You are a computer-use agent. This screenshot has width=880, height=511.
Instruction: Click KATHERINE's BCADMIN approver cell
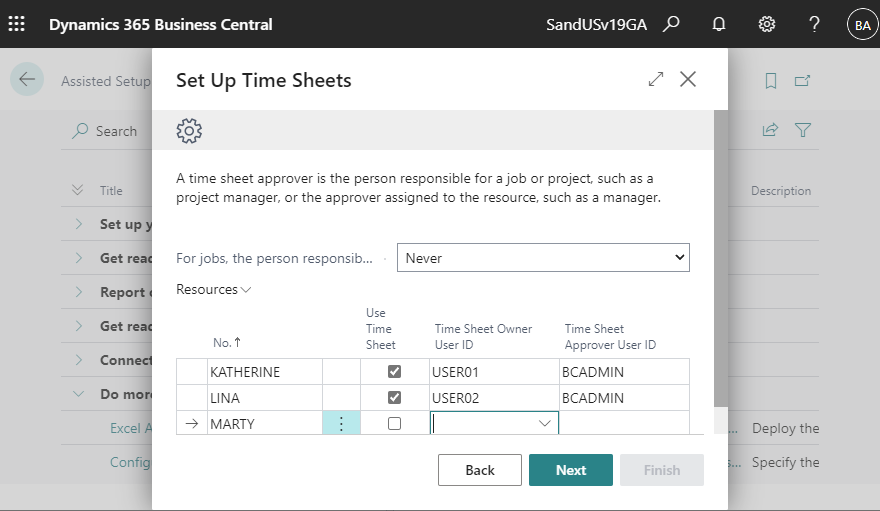pyautogui.click(x=624, y=372)
